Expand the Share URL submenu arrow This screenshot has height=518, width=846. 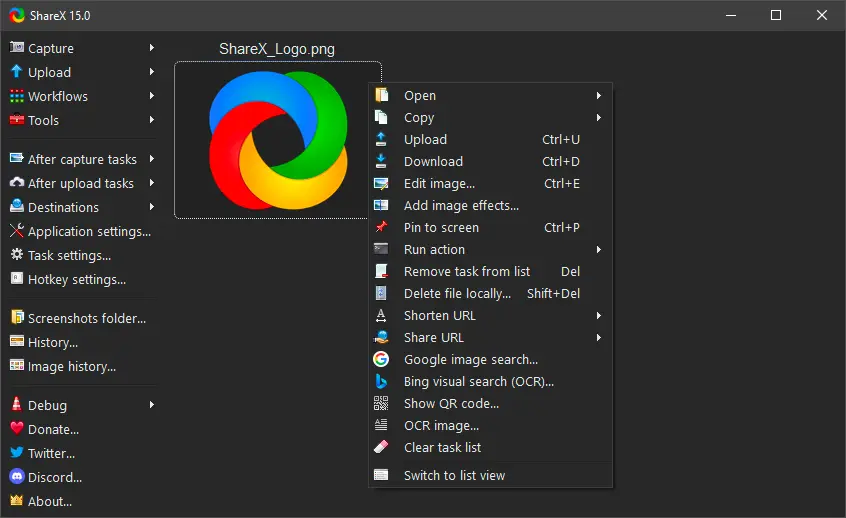pyautogui.click(x=598, y=338)
